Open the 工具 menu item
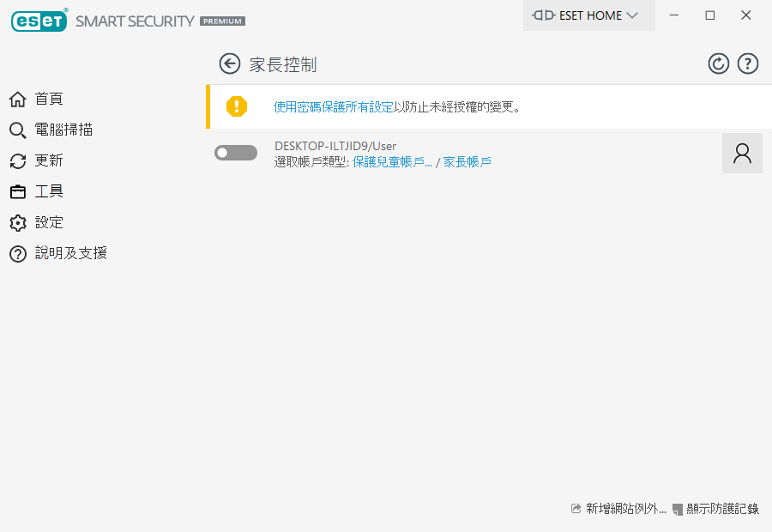 (x=49, y=192)
